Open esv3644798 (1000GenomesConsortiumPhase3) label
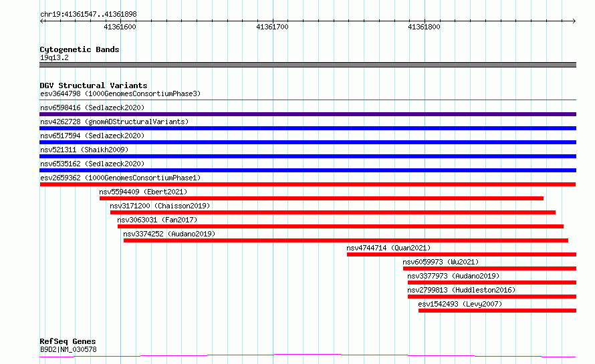This screenshot has height=364, width=595. click(120, 94)
